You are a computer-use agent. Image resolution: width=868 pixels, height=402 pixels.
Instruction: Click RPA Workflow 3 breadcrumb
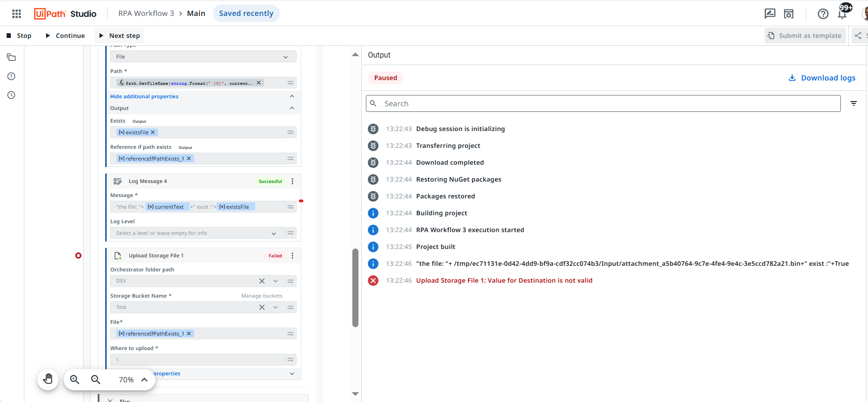146,14
